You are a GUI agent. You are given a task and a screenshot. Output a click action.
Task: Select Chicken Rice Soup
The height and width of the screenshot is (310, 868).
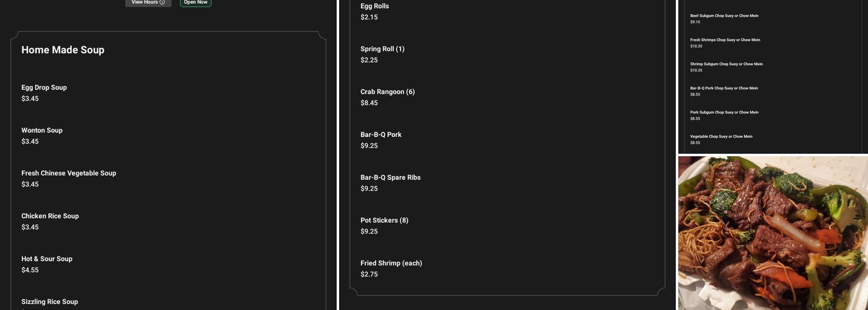coord(50,216)
